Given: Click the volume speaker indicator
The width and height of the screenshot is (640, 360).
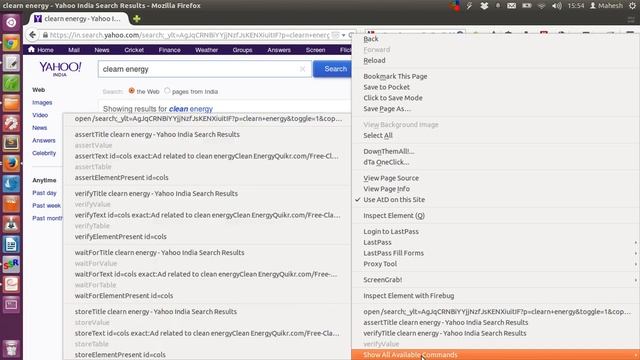Looking at the screenshot, I should coord(557,6).
